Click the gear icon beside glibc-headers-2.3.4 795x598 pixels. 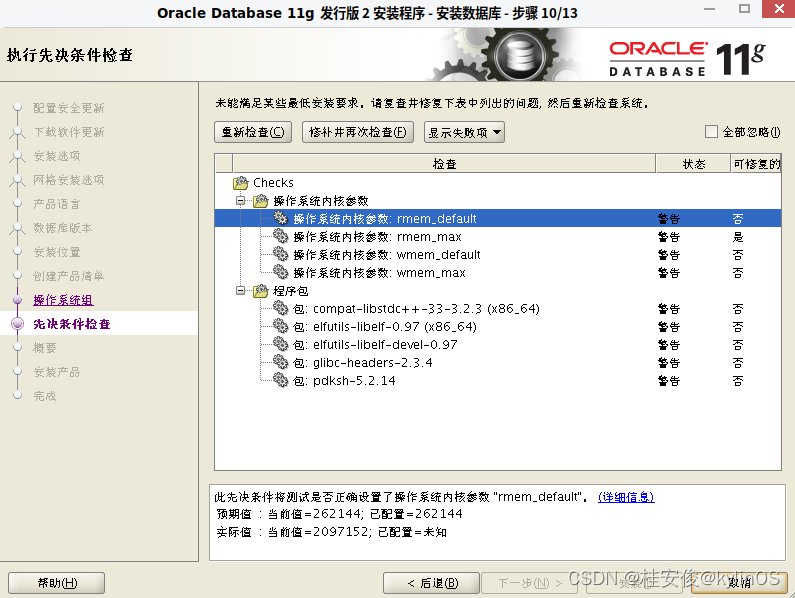point(280,362)
